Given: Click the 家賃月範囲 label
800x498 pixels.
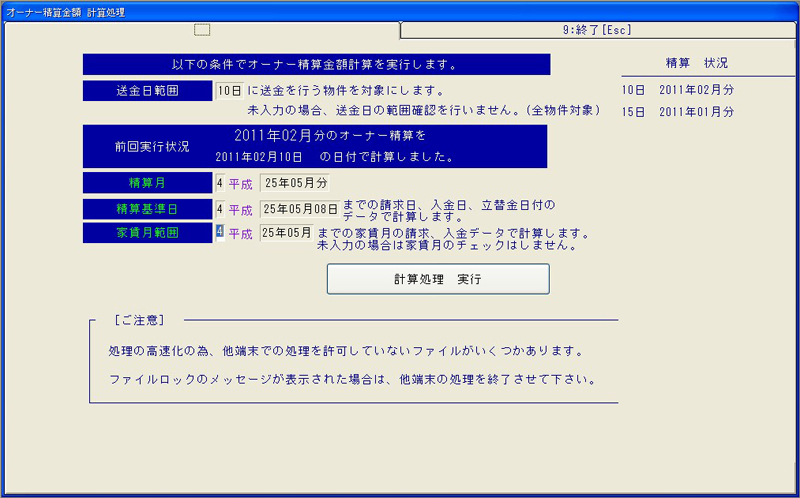Looking at the screenshot, I should tap(148, 232).
